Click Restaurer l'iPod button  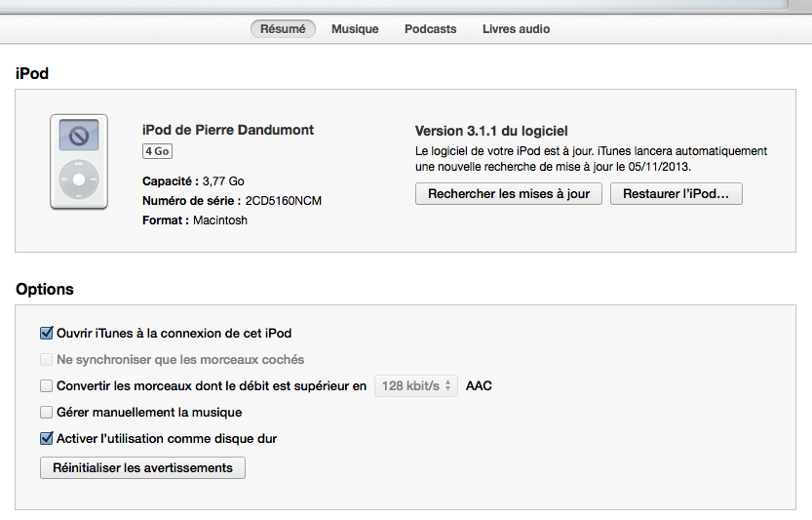pyautogui.click(x=676, y=194)
